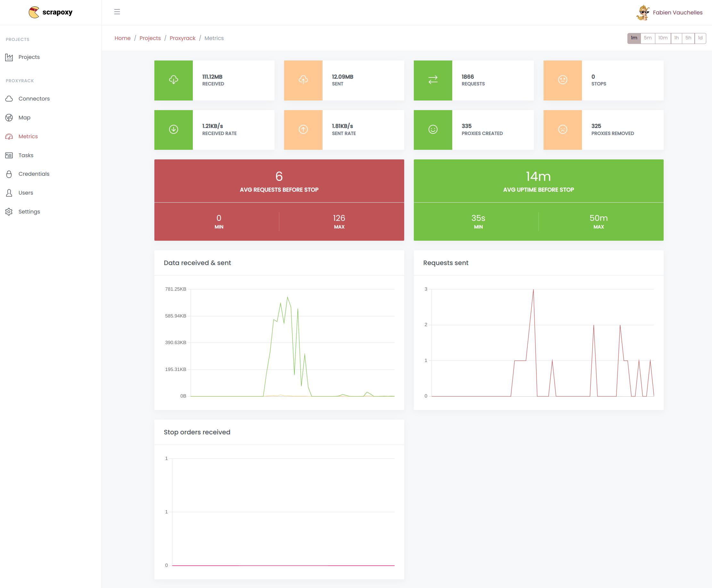Enable the 1h time range
The image size is (712, 588).
[676, 38]
